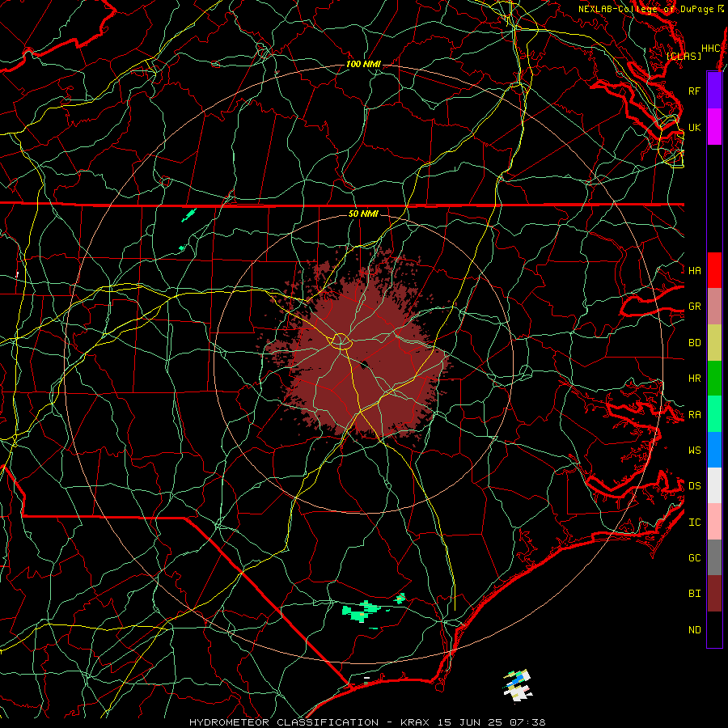Click the WS blue legend swatch
The width and height of the screenshot is (728, 728).
coord(714,450)
